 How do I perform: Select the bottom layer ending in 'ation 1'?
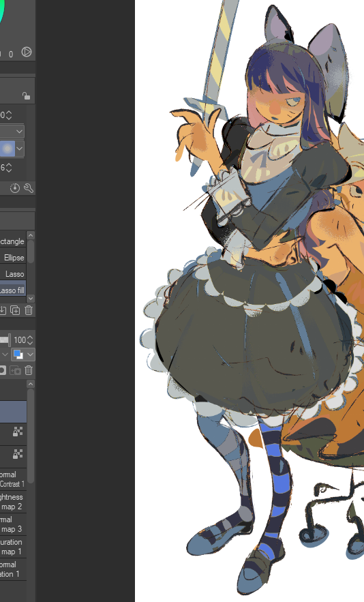(x=13, y=569)
